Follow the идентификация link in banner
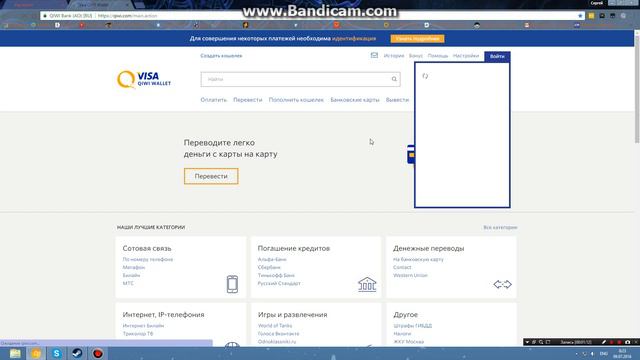The height and width of the screenshot is (360, 640). click(x=354, y=38)
